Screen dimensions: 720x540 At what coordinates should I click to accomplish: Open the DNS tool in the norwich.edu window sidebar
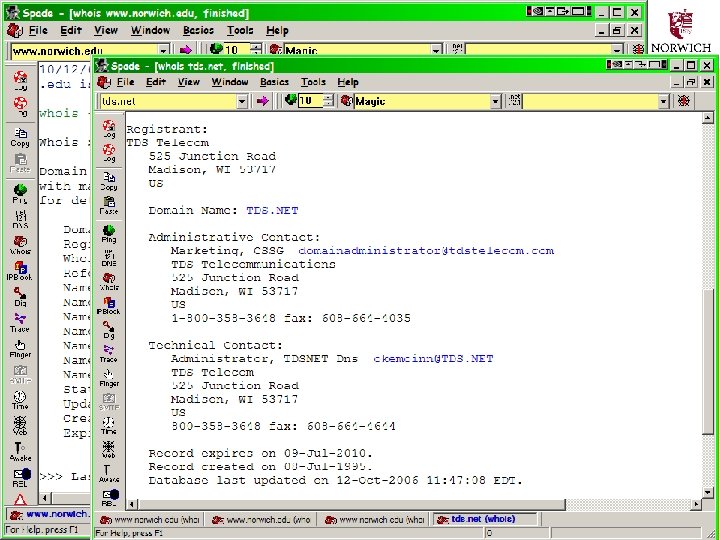20,219
